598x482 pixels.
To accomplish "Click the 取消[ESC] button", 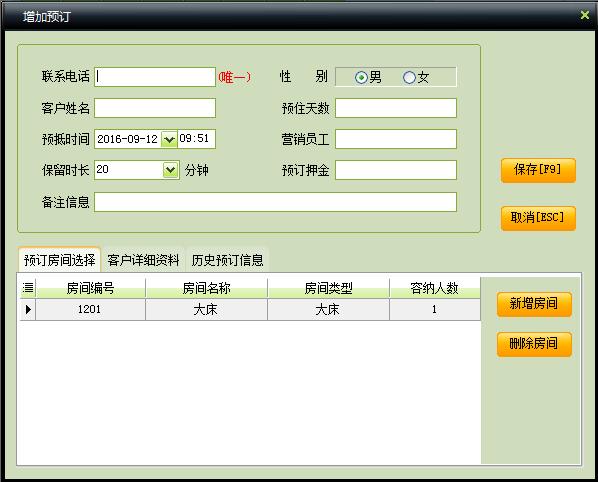I will 538,218.
